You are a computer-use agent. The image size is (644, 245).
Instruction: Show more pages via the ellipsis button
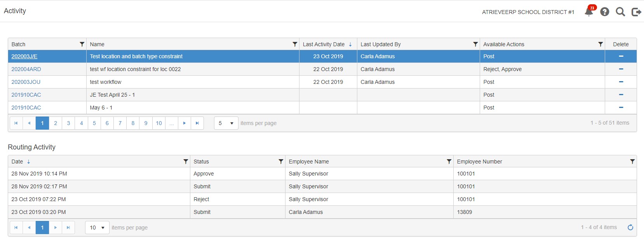[x=172, y=123]
